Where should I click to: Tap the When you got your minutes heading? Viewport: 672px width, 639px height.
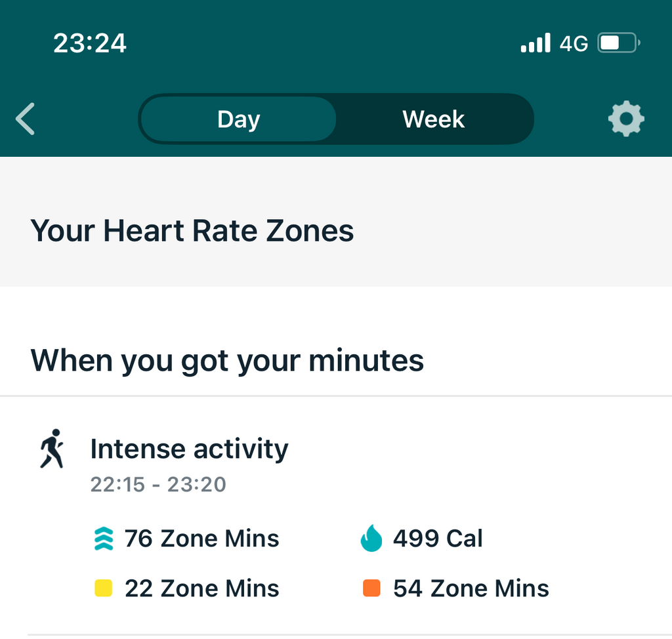[227, 360]
